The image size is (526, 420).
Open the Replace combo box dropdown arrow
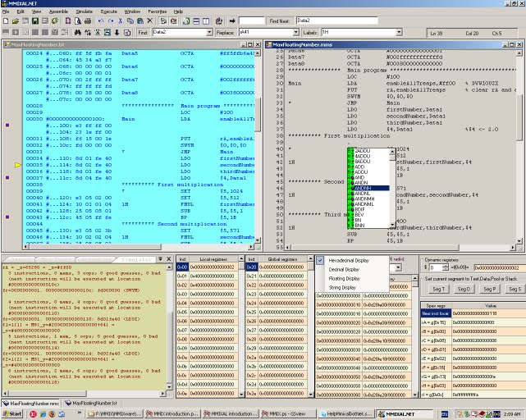click(296, 32)
